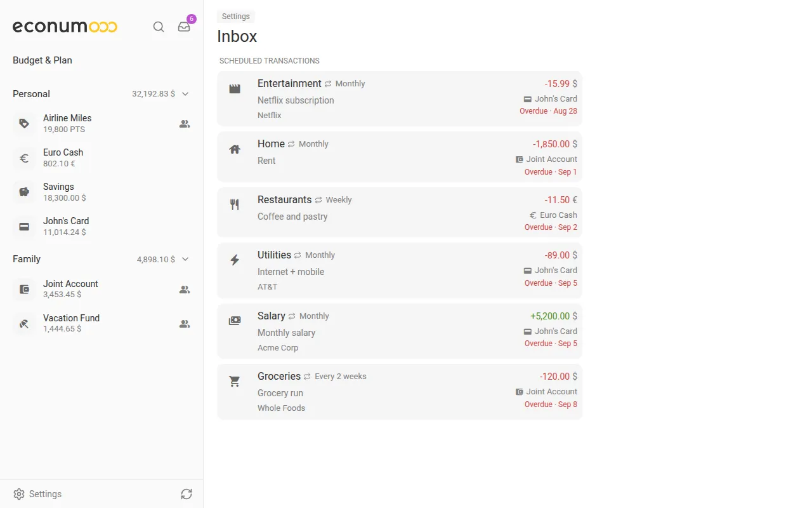Click the Overdue · Aug 28 label

[548, 111]
